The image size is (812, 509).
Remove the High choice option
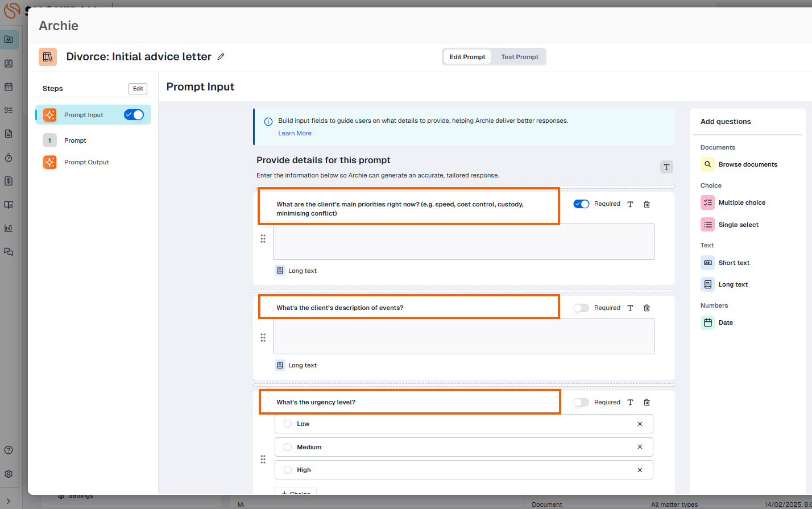pos(640,470)
